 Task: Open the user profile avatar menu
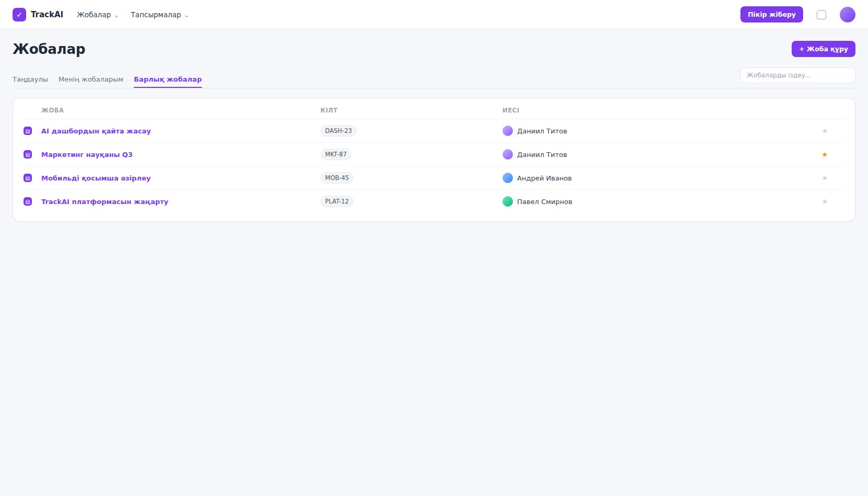pyautogui.click(x=848, y=15)
